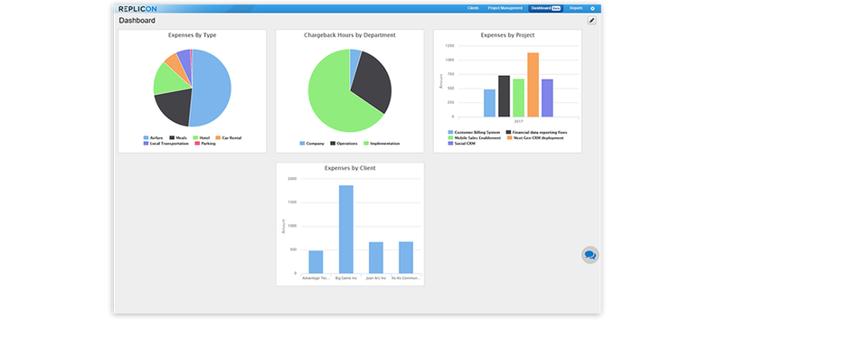
Task: Click the Expenses By Type chart title
Action: 192,35
